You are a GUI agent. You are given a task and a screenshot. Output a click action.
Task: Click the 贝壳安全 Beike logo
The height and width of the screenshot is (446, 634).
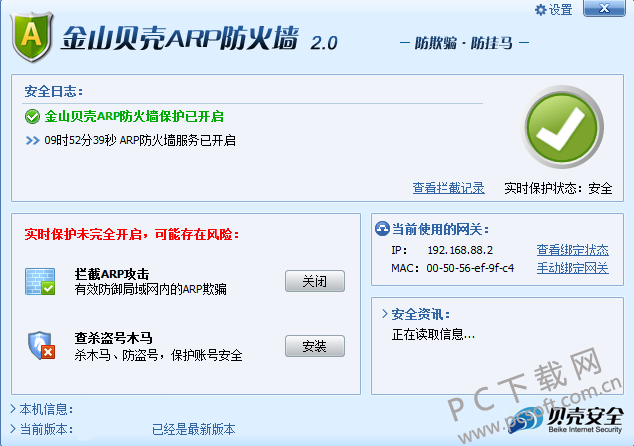[565, 420]
